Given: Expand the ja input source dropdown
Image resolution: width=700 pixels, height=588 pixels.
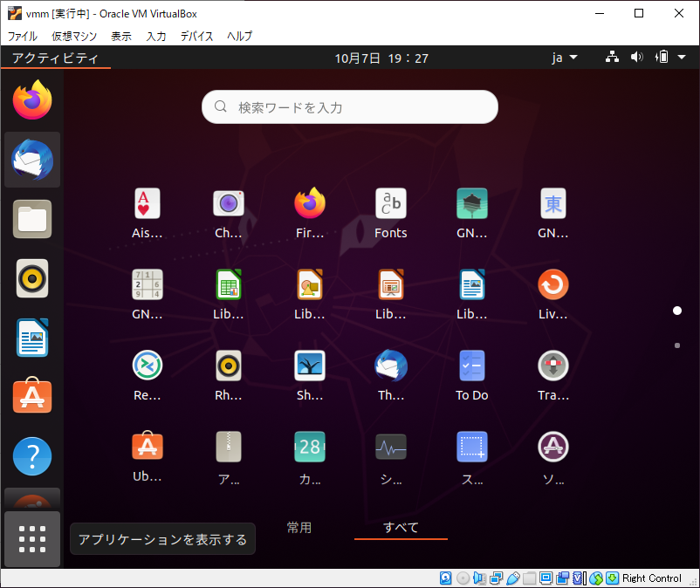Looking at the screenshot, I should 565,58.
